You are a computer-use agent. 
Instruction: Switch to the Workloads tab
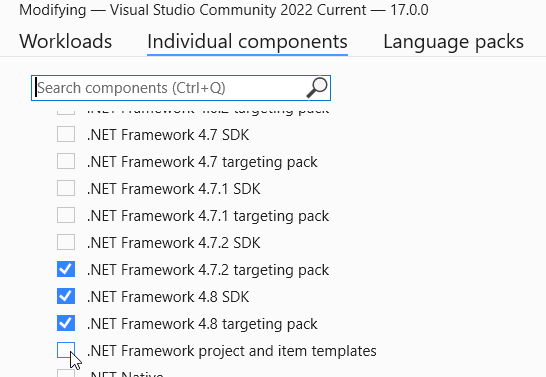[x=65, y=41]
